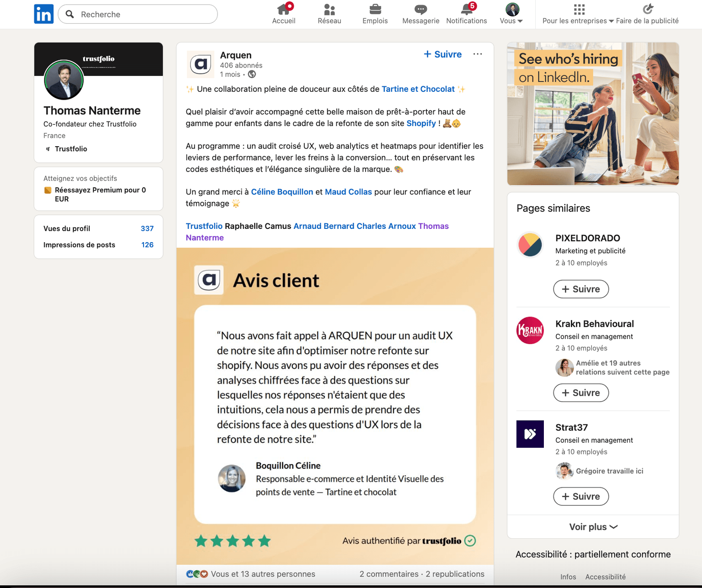Open Krakn Behavioural logo
The height and width of the screenshot is (588, 702).
click(x=530, y=330)
